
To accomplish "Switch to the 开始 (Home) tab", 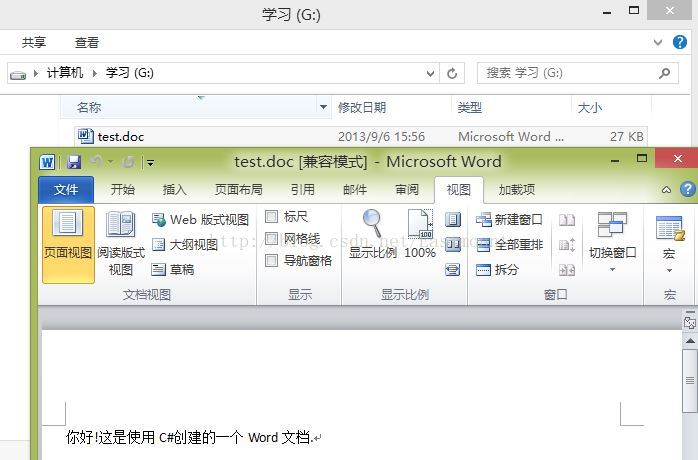I will pos(122,190).
